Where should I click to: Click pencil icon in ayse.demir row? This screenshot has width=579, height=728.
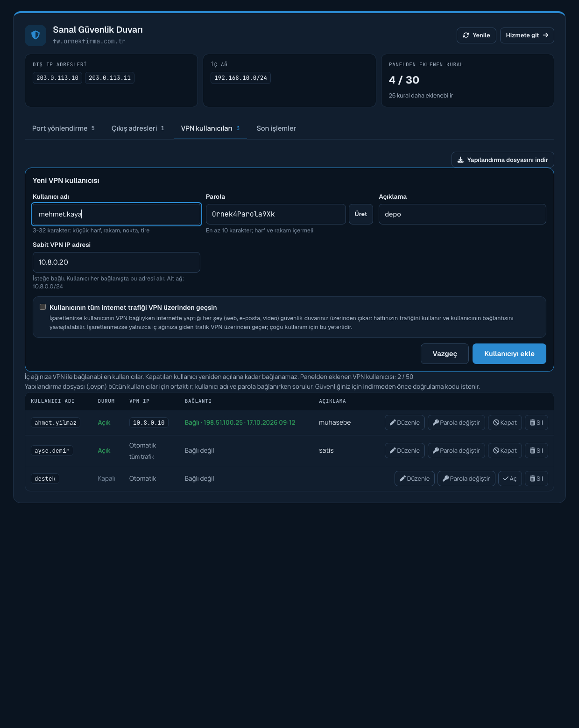(393, 451)
